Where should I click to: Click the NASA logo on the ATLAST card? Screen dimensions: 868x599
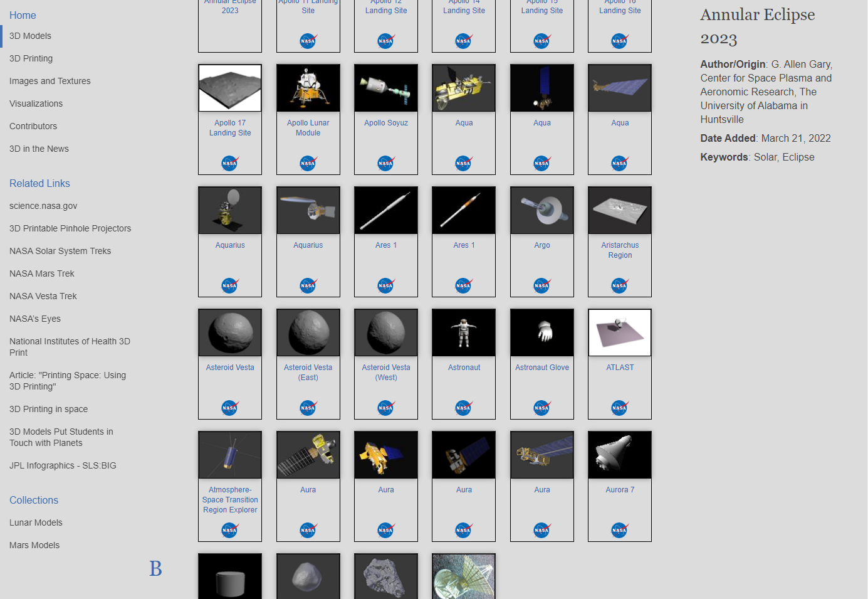tap(619, 407)
